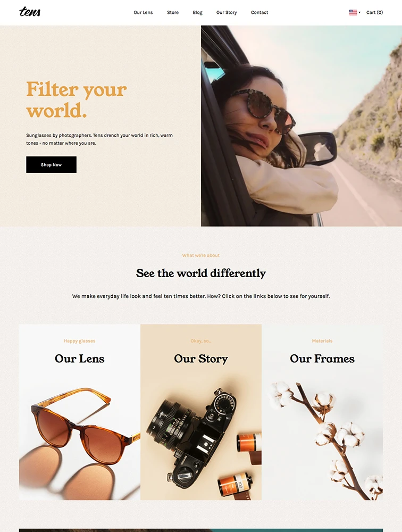Click the 'Happy glasses' label above Our Lens
The height and width of the screenshot is (532, 402).
click(x=79, y=340)
